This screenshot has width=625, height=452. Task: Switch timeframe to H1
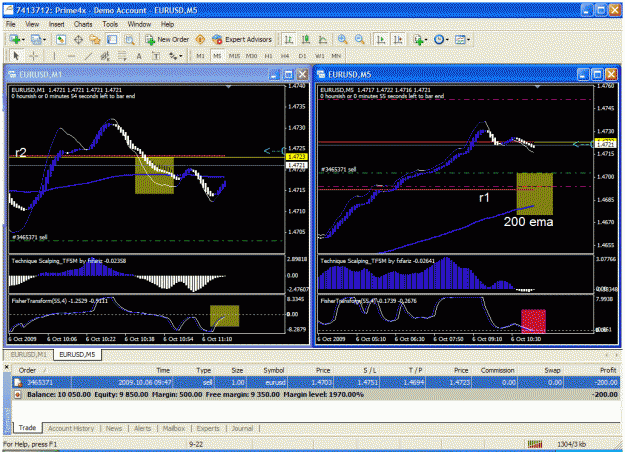[268, 56]
